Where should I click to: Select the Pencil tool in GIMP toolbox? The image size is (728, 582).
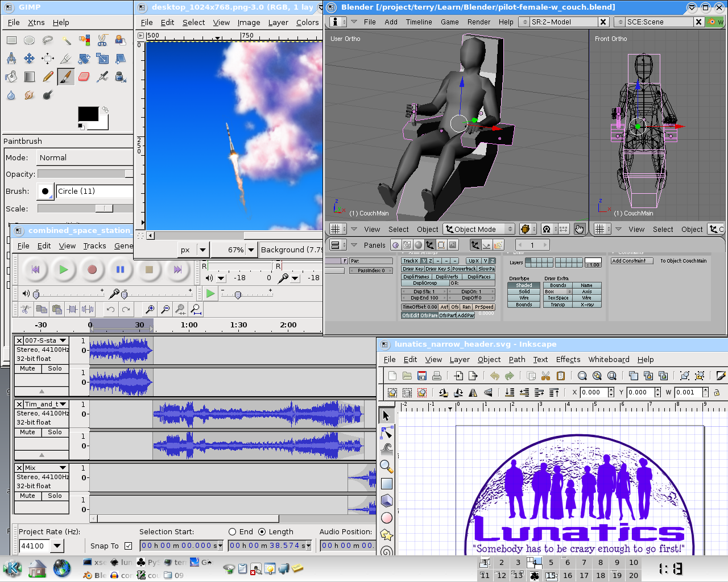click(x=48, y=77)
